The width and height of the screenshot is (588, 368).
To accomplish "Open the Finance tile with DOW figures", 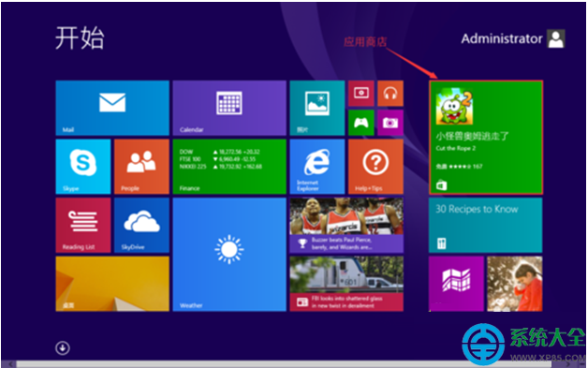I will 229,167.
